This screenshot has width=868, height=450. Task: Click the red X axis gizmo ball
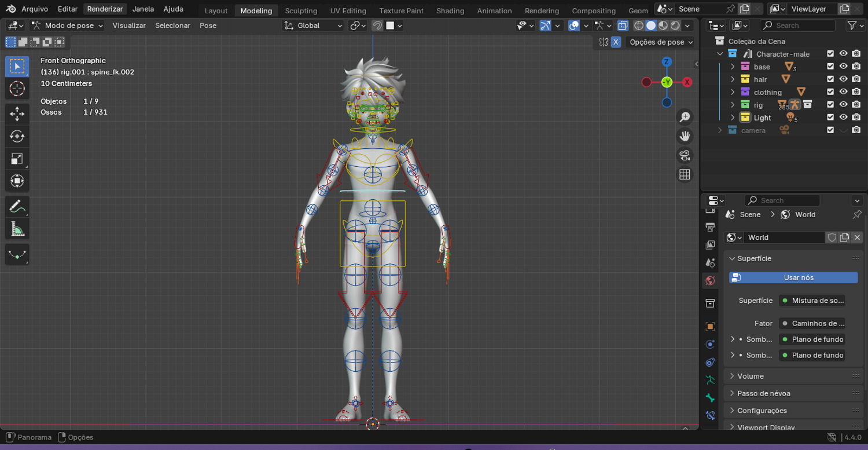pos(687,82)
